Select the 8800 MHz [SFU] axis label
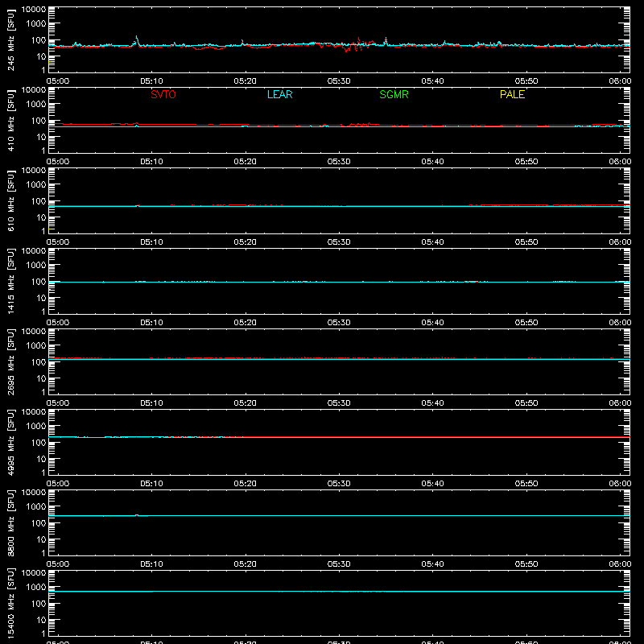The image size is (644, 644). 10,522
